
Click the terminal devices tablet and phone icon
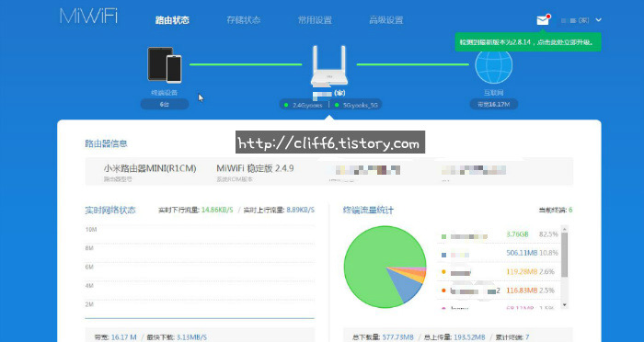pyautogui.click(x=165, y=65)
